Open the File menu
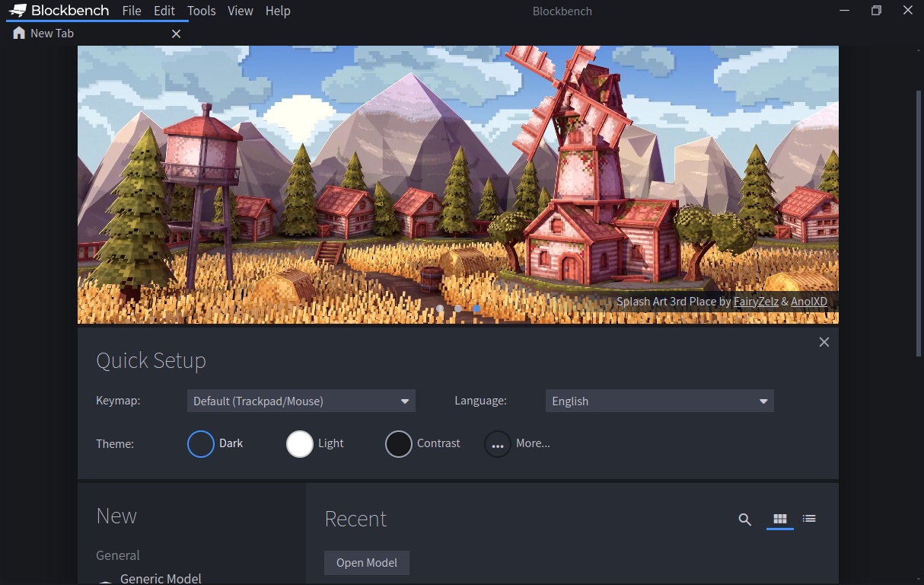Screen dimensions: 924x585 pos(132,11)
